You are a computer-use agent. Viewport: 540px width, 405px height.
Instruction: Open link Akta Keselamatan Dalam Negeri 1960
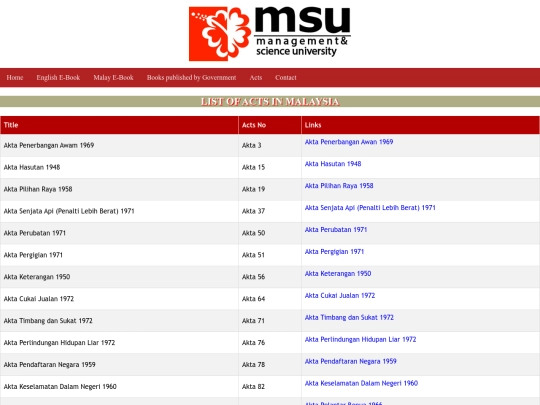coord(361,383)
